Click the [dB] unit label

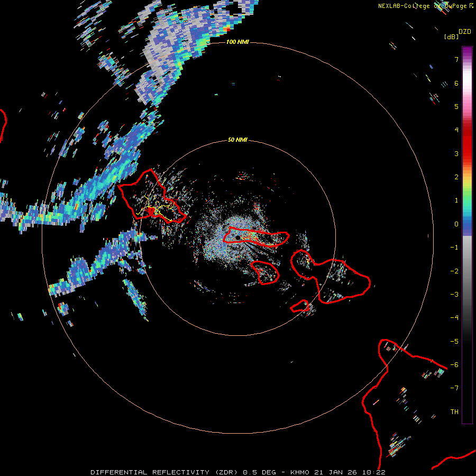point(451,36)
